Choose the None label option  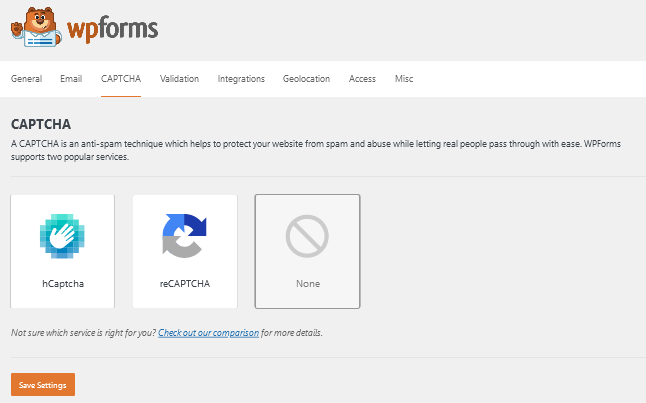click(x=308, y=284)
